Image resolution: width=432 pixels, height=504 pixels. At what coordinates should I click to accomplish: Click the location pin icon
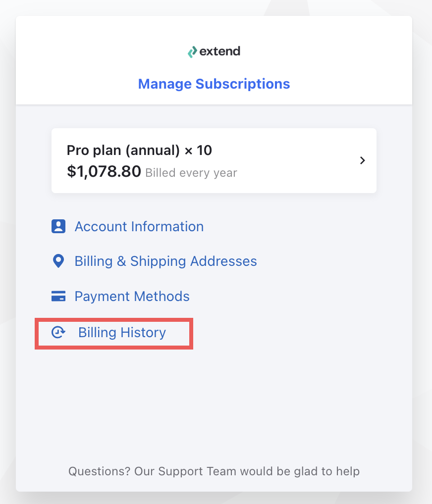click(58, 261)
